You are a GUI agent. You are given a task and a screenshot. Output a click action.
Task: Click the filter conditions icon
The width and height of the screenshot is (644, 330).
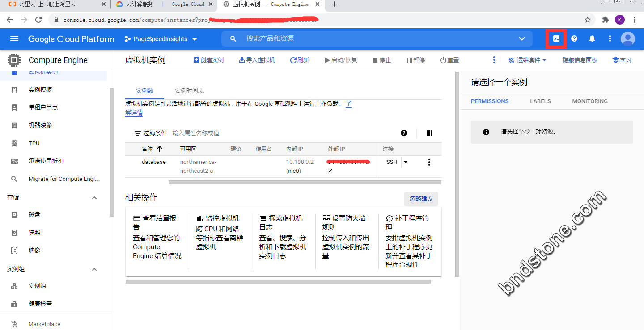(138, 133)
